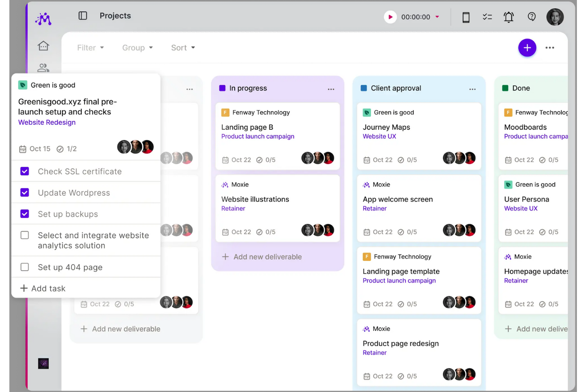
Task: Open the user profile avatar
Action: pos(555,17)
